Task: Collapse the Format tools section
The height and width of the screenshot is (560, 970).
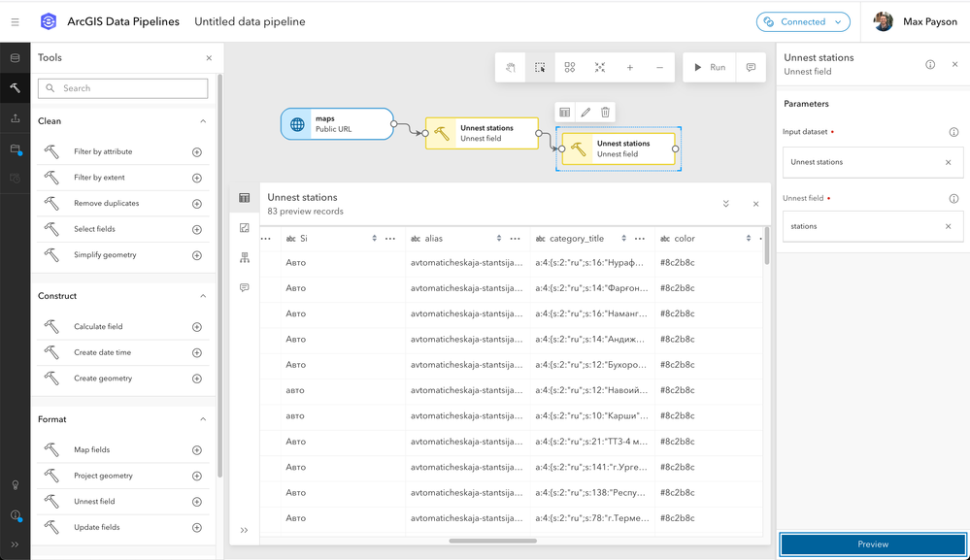Action: [x=203, y=419]
